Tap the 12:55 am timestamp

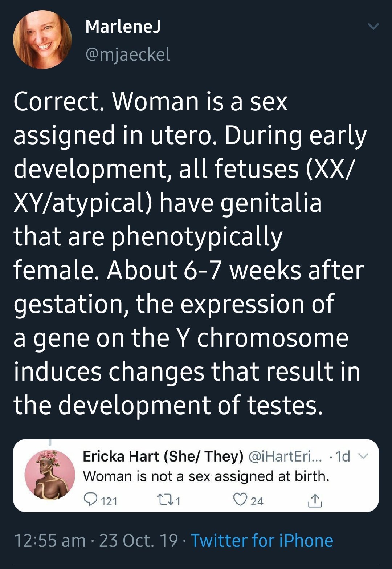(50, 540)
